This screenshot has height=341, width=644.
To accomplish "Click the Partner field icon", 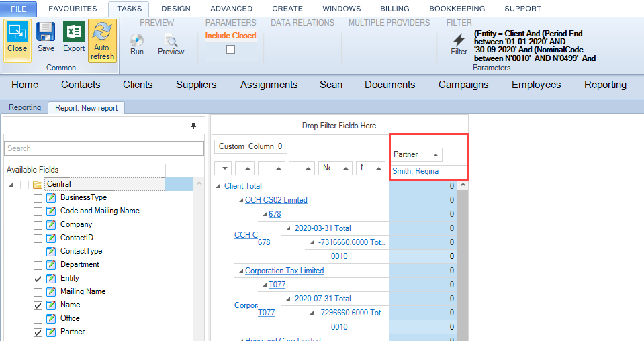I will point(51,332).
